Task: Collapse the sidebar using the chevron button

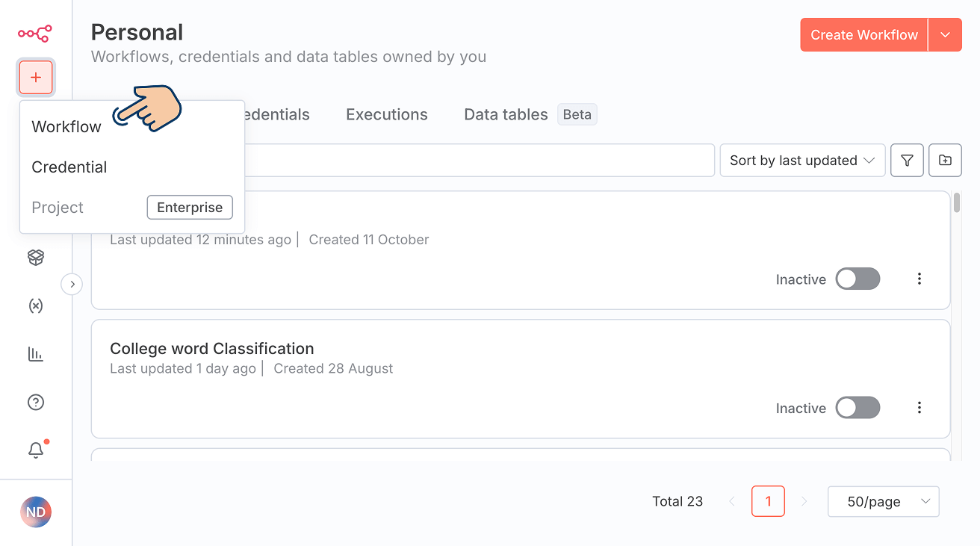Action: click(72, 284)
